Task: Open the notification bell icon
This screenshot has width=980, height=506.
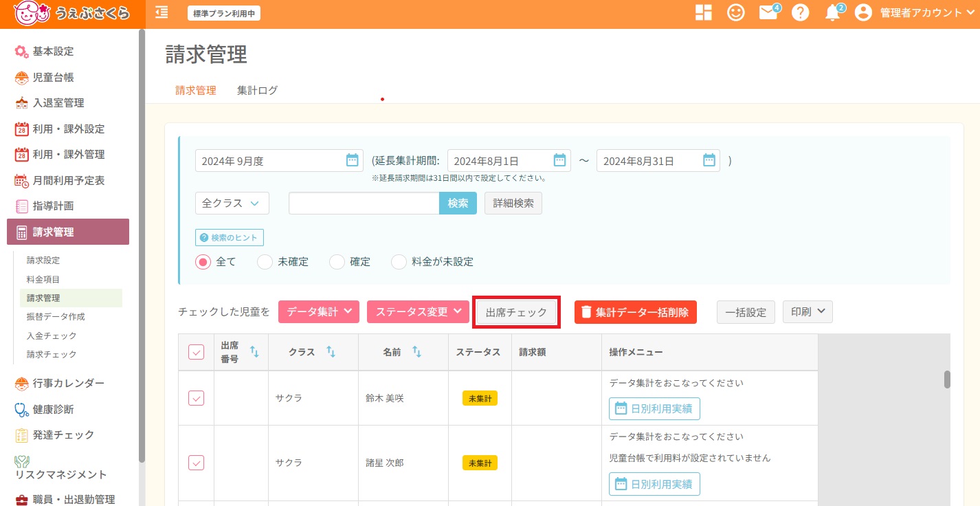Action: (832, 12)
